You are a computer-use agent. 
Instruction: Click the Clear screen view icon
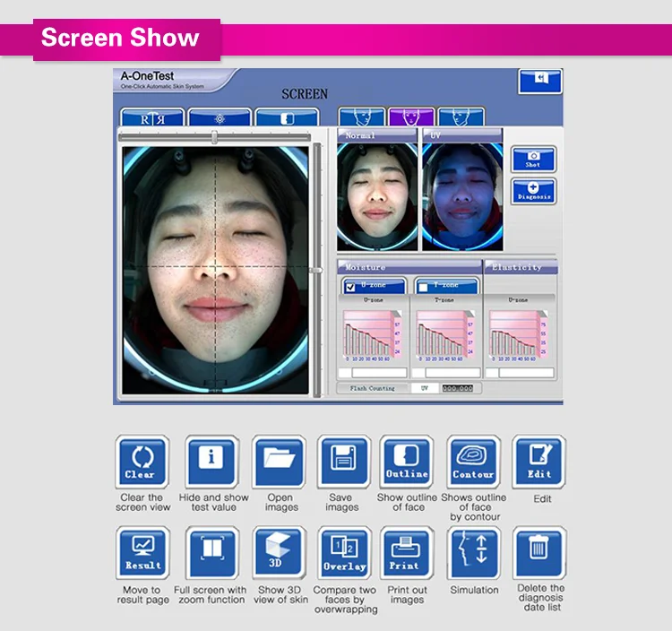click(x=142, y=462)
